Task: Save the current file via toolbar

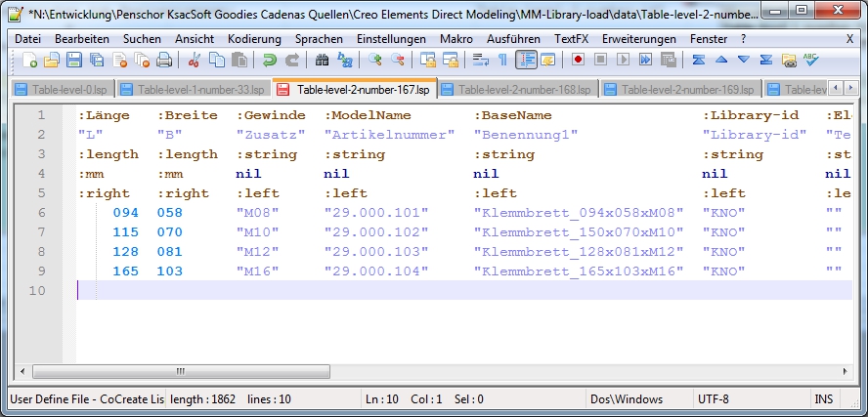Action: coord(75,61)
